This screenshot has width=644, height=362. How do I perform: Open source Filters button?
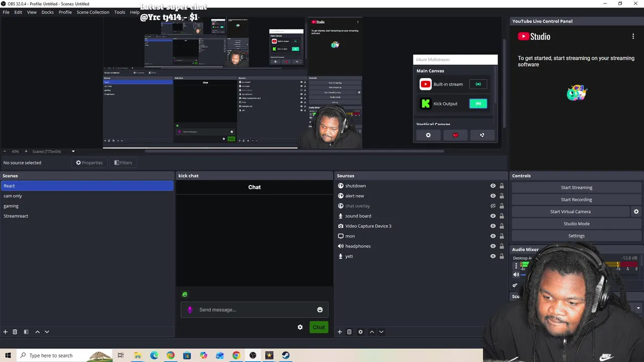coord(123,163)
